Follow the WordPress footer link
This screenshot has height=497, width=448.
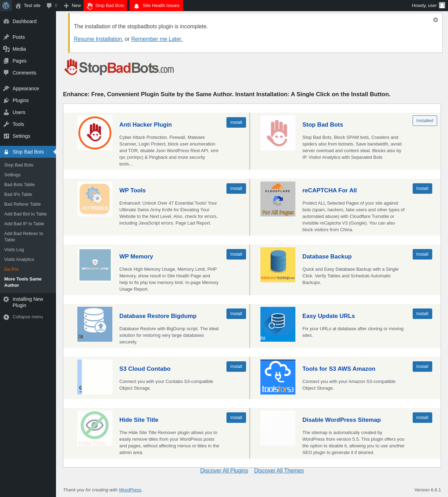pyautogui.click(x=130, y=490)
